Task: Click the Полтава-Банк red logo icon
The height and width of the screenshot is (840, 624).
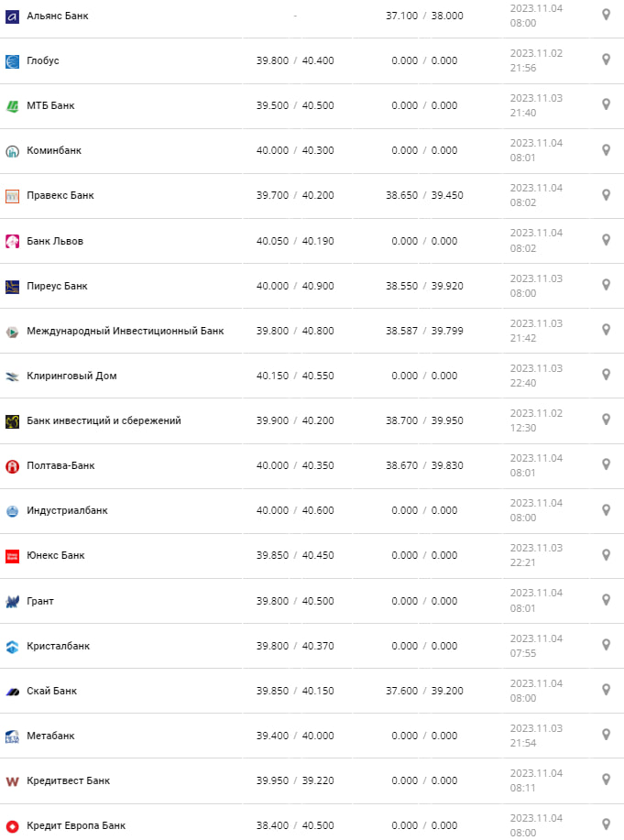Action: point(12,466)
